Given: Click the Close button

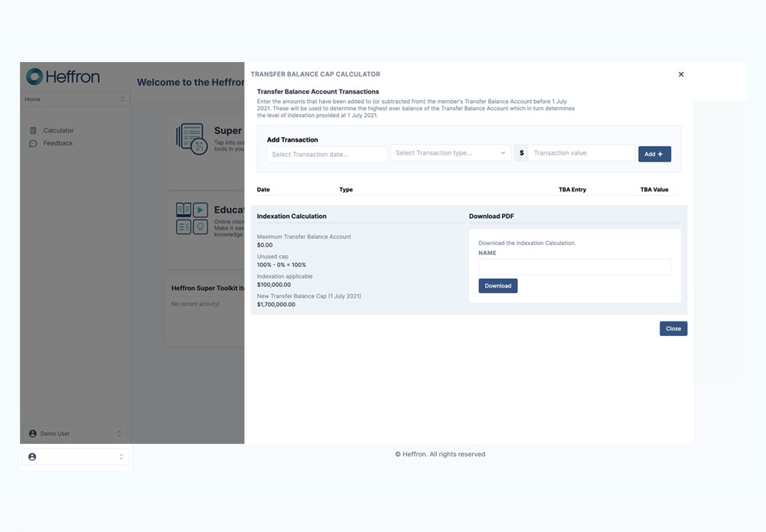Looking at the screenshot, I should (x=673, y=328).
